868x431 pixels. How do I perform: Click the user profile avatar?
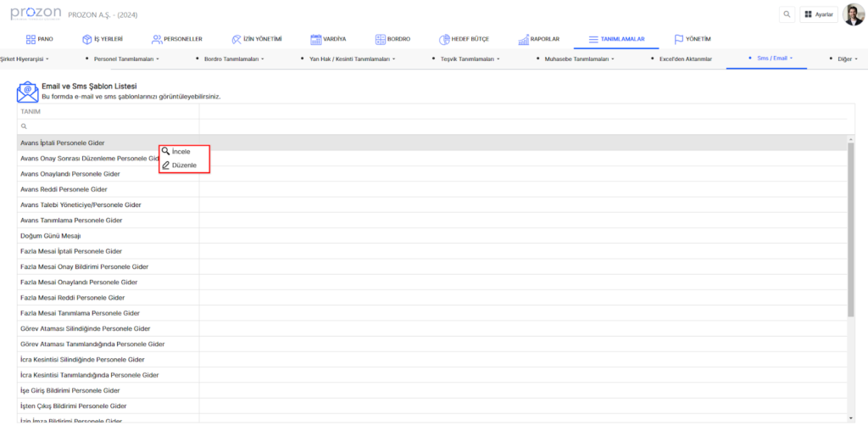(x=853, y=14)
